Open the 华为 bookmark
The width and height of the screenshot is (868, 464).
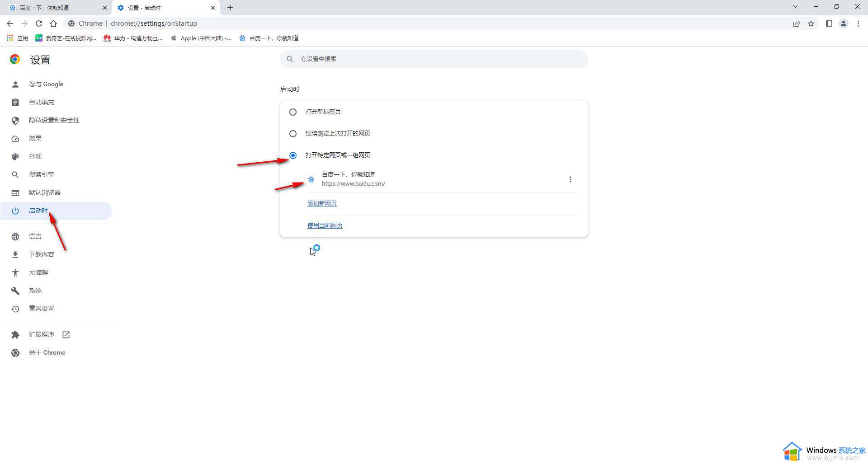(133, 38)
